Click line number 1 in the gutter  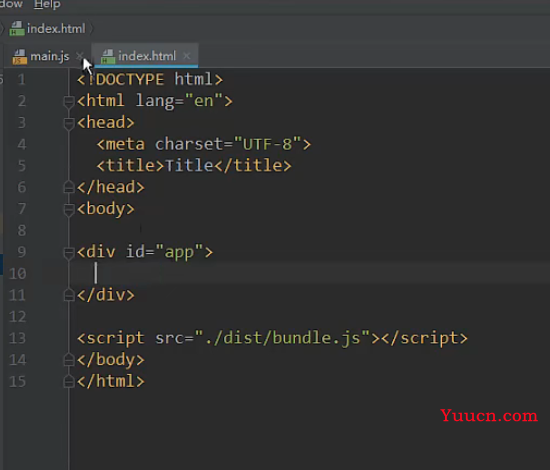pyautogui.click(x=21, y=80)
